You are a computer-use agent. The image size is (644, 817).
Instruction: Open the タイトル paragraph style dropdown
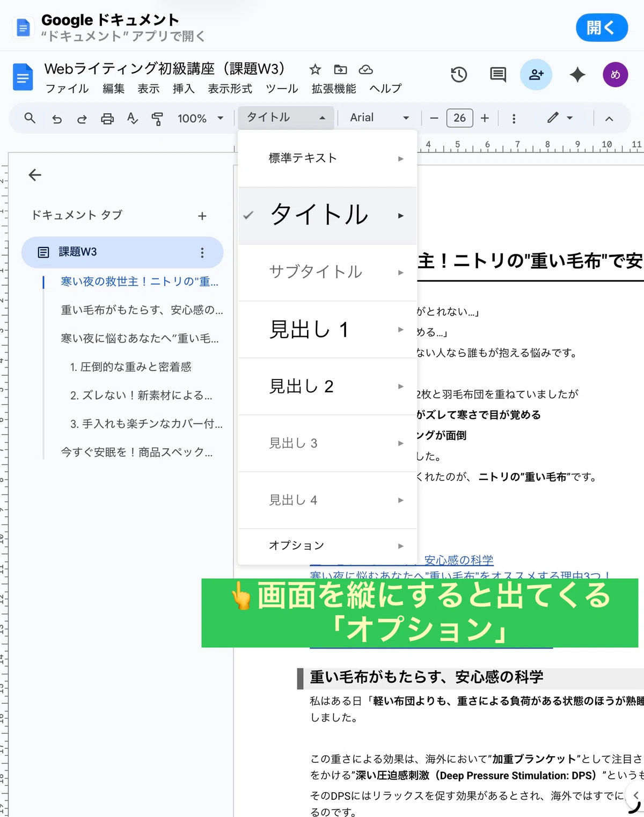(x=286, y=118)
